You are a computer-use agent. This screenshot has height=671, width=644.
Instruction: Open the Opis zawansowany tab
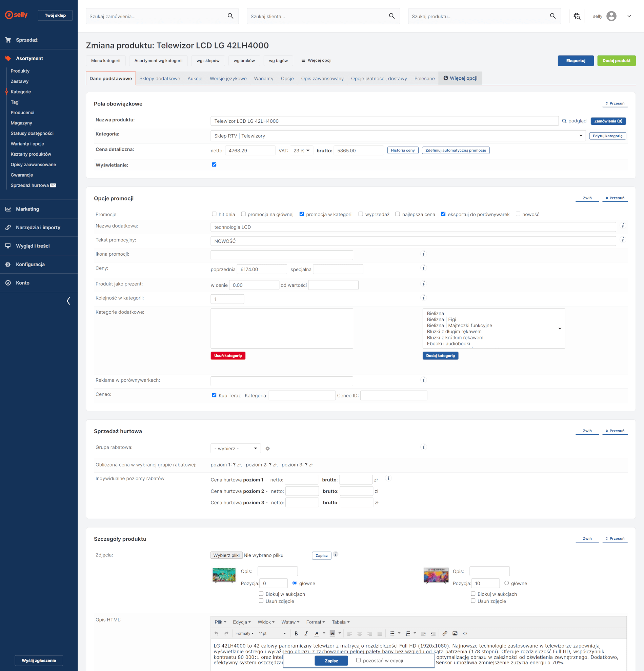[x=322, y=78]
